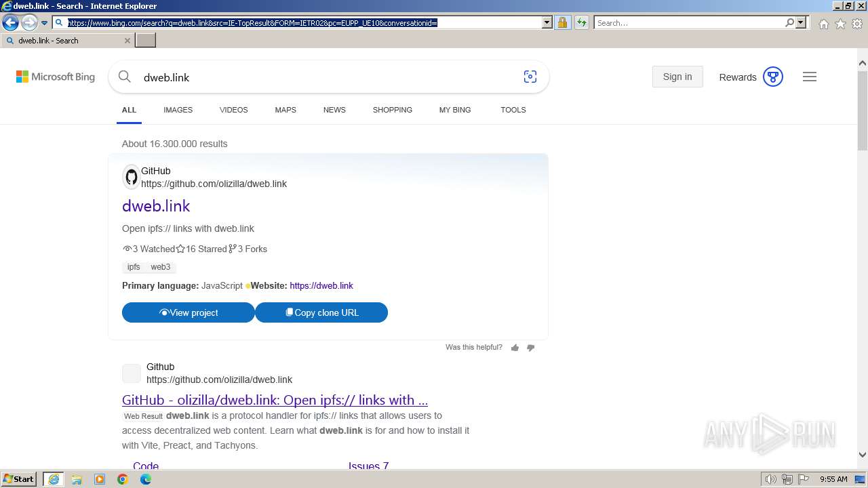Open the security lock report icon

562,23
